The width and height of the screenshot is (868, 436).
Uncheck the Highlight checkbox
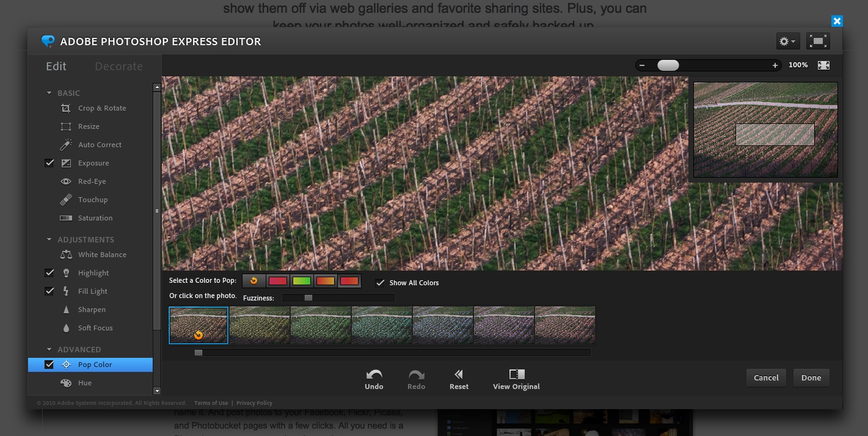[x=49, y=273]
